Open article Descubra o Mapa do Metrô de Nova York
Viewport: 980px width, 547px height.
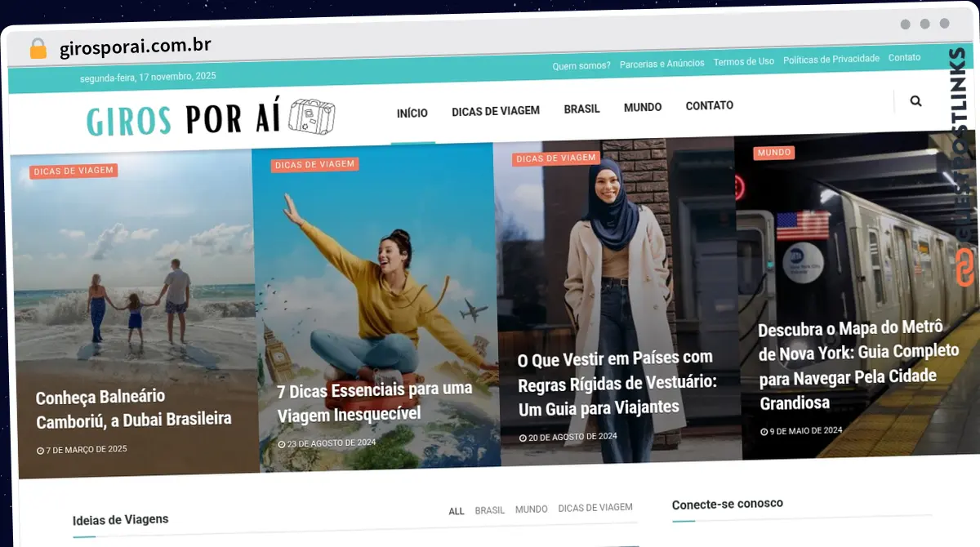pos(858,365)
